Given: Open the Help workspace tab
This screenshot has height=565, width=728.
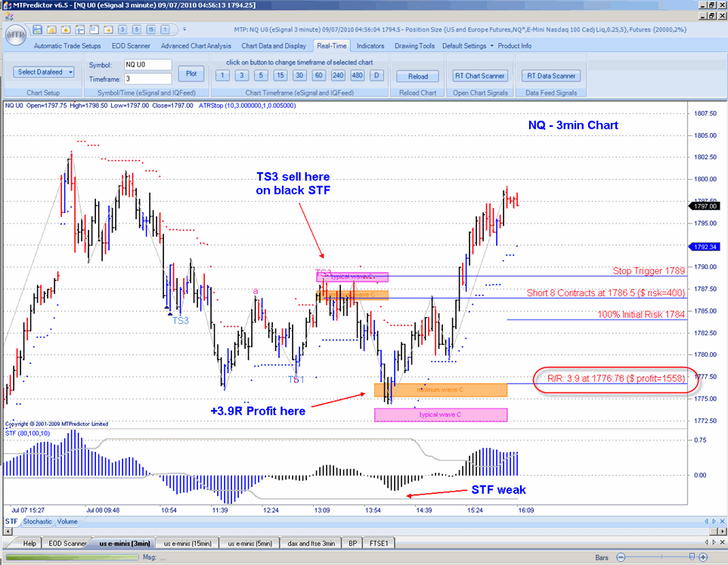Looking at the screenshot, I should [29, 543].
